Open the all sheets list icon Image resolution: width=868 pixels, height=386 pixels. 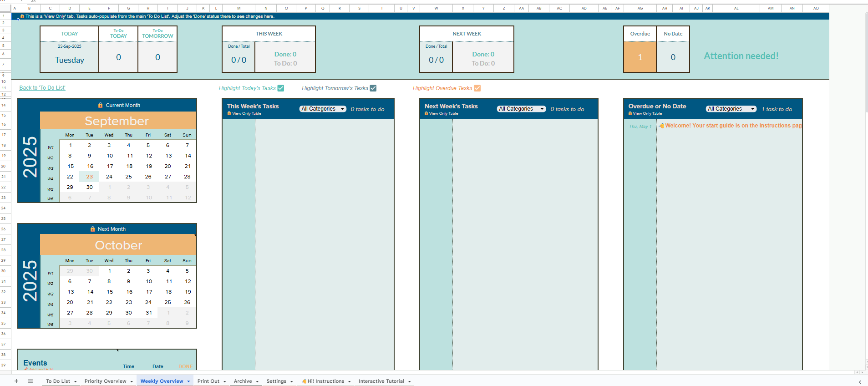coord(30,381)
